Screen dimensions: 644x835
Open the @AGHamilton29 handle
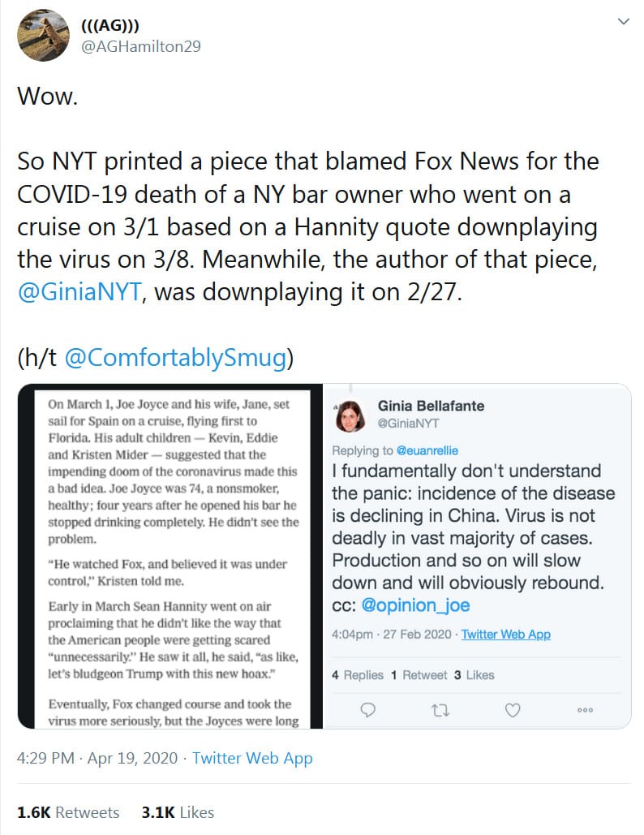140,47
